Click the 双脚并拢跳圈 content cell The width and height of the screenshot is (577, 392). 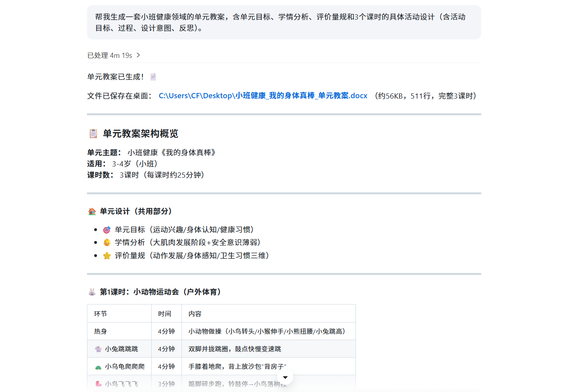tap(269, 349)
